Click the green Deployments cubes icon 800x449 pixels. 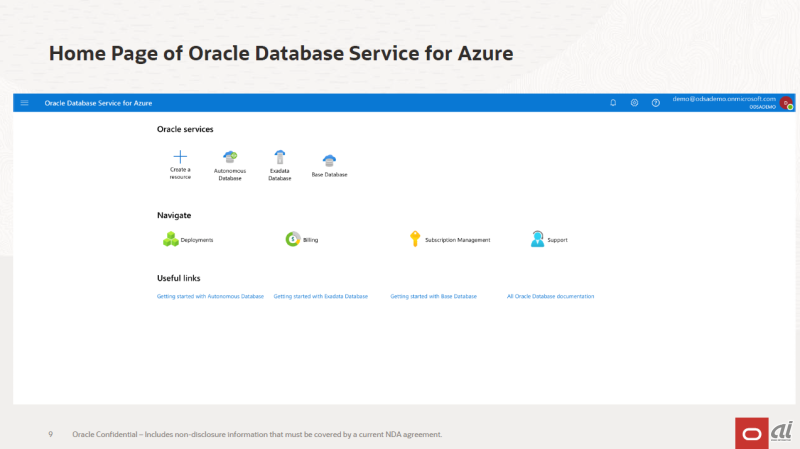pos(171,240)
